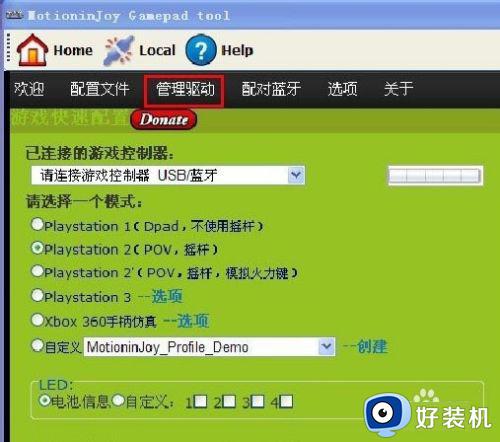Open the 配对蓝牙 tab
Screen dimensions: 500x442
(271, 89)
